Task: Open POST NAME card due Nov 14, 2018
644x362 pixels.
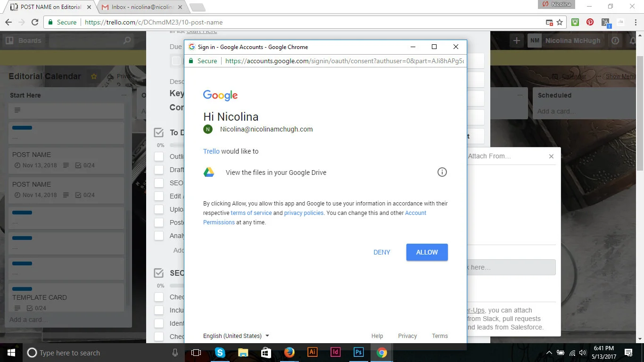Action: pyautogui.click(x=66, y=190)
